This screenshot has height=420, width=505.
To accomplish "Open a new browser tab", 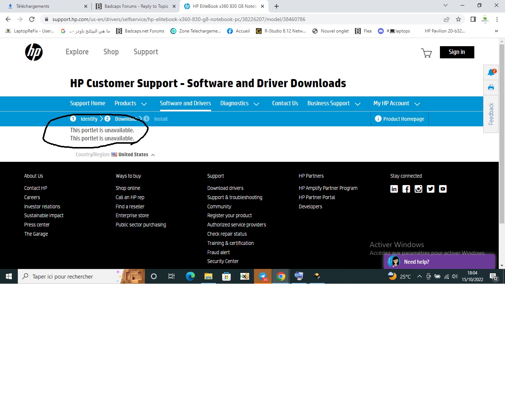I will point(277,6).
